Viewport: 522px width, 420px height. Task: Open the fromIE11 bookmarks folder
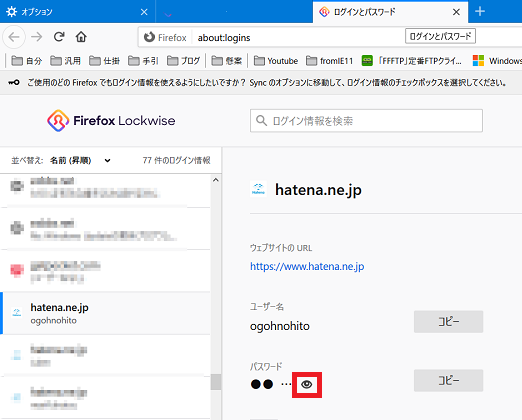click(329, 61)
